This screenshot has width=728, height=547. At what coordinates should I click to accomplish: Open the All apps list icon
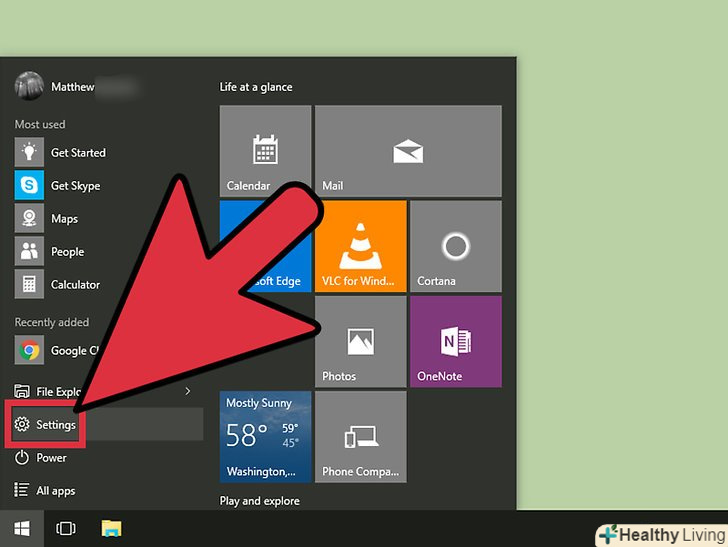[21, 490]
